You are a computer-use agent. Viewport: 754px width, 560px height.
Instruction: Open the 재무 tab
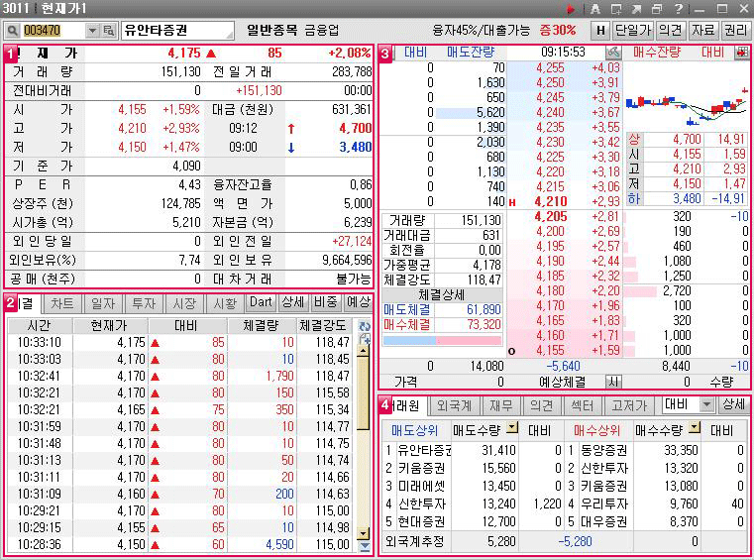tap(501, 405)
